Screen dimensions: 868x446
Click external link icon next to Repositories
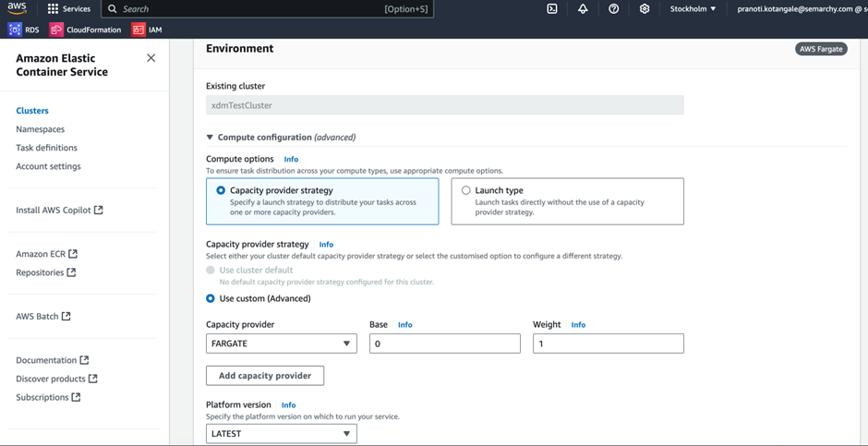click(71, 272)
